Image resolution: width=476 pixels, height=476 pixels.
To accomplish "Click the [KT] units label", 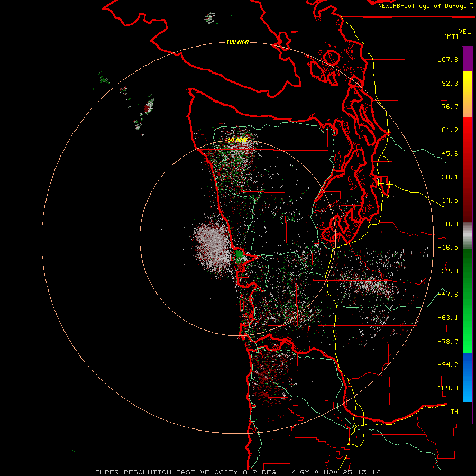I will (452, 36).
